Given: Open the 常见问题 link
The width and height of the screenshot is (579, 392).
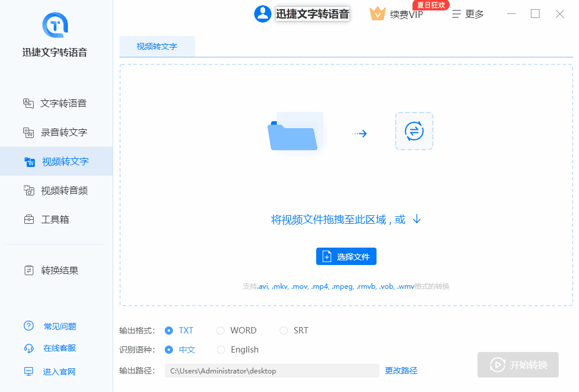Looking at the screenshot, I should coord(60,326).
